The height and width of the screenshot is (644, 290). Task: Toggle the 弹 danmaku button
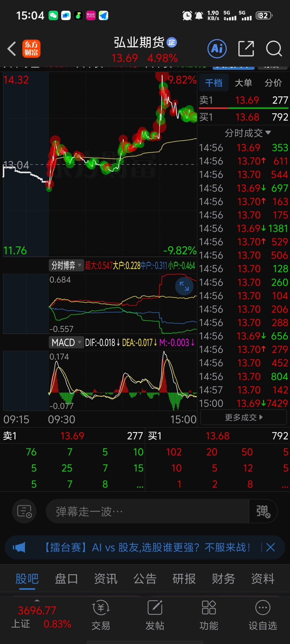263,511
